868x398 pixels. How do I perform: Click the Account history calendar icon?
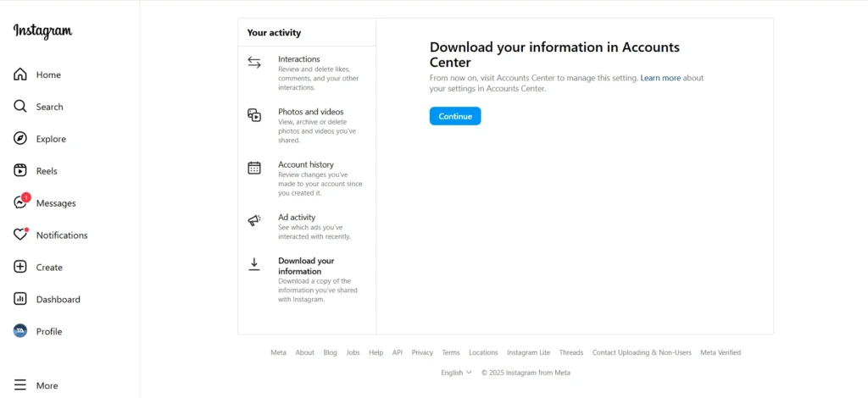point(254,168)
